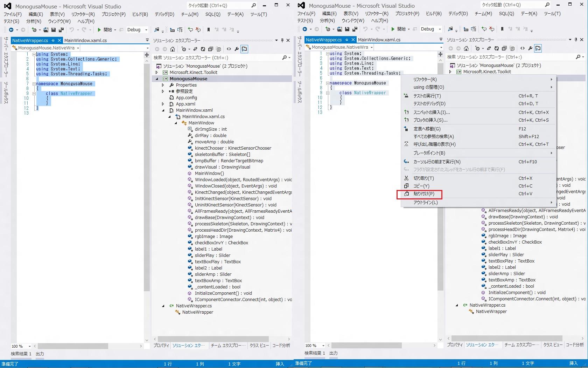Save the file using left window's Save icon
Screen dimensions: 588x368
click(x=54, y=30)
